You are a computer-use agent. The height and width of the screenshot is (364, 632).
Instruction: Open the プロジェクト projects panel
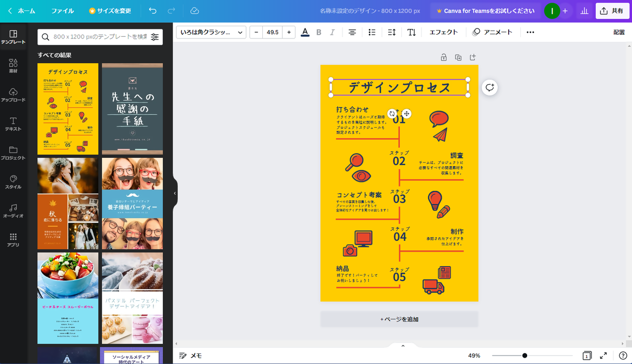point(13,153)
